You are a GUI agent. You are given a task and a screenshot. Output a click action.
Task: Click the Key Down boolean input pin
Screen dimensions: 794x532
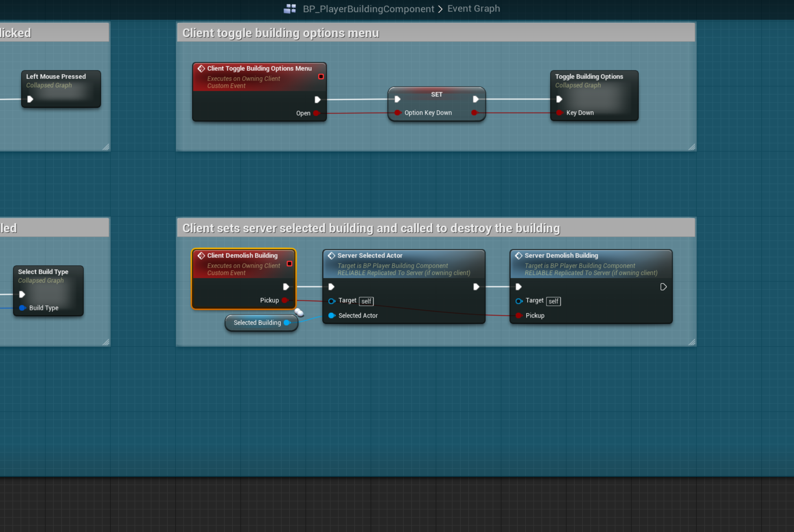560,113
